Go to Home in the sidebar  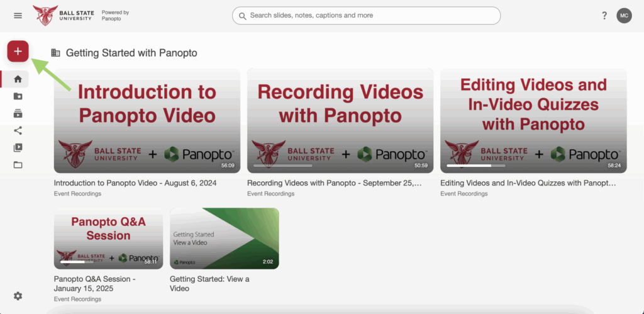coord(18,79)
